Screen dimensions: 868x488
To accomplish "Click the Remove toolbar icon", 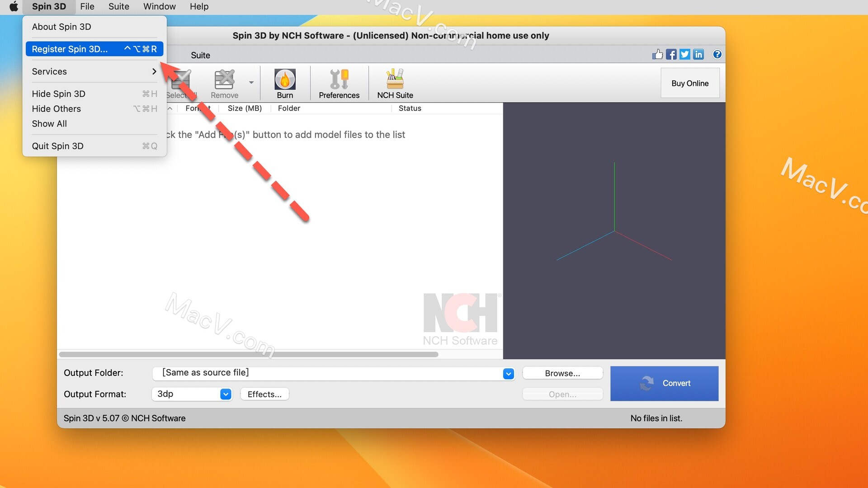I will (224, 84).
